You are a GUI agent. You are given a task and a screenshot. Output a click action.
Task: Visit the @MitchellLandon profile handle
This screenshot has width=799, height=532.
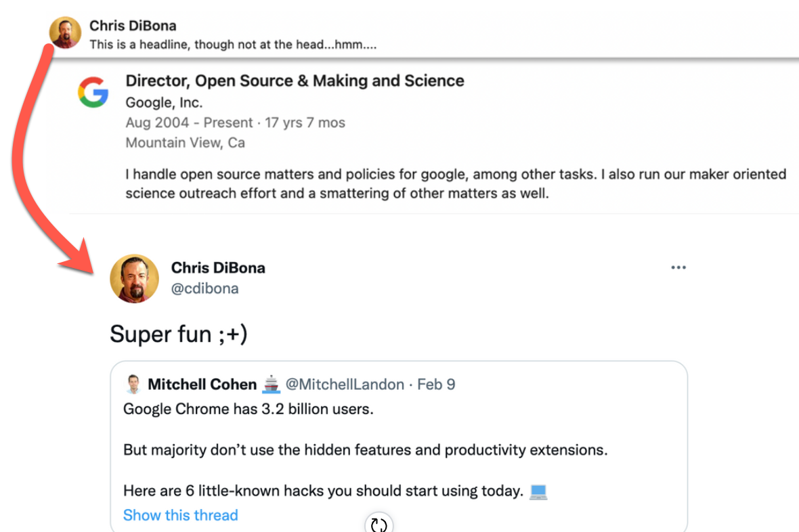click(345, 384)
